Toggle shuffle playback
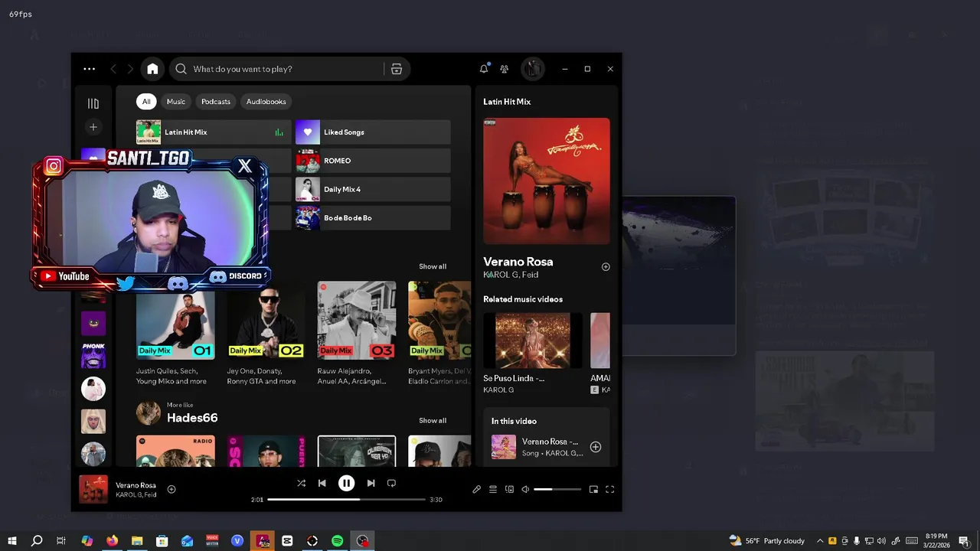Image resolution: width=980 pixels, height=551 pixels. (301, 483)
